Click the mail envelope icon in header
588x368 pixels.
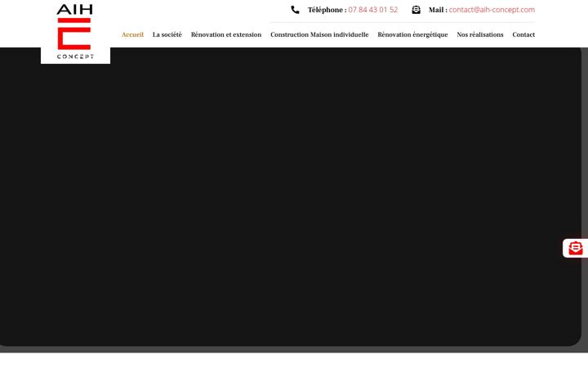(x=416, y=10)
